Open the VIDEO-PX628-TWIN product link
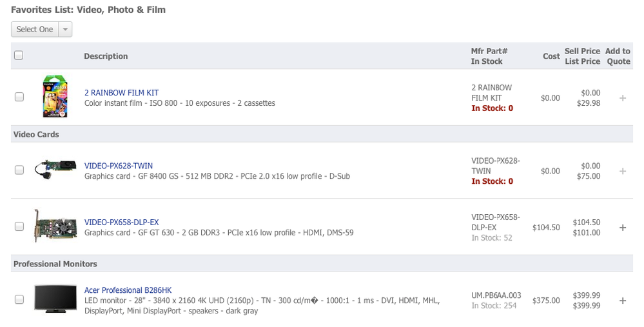 pyautogui.click(x=119, y=166)
